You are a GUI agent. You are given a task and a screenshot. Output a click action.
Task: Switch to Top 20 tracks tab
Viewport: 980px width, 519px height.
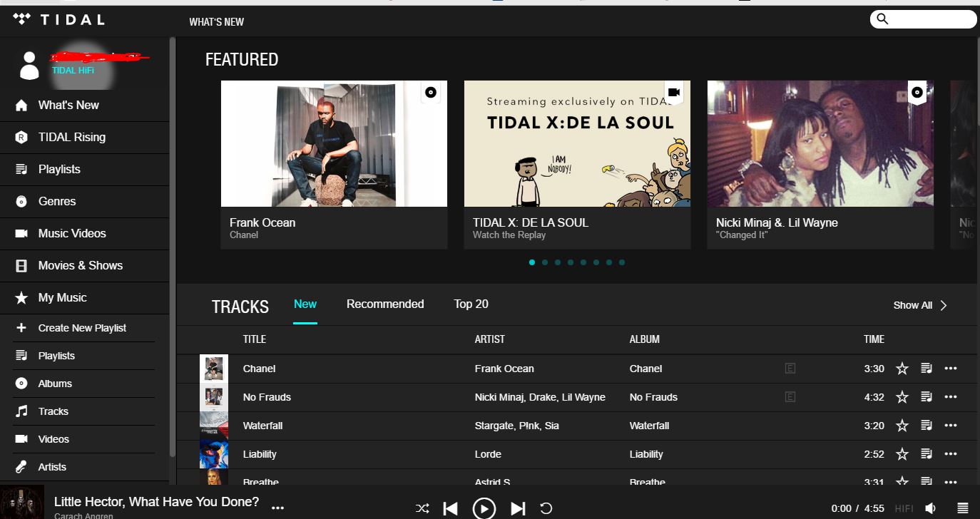click(x=471, y=304)
